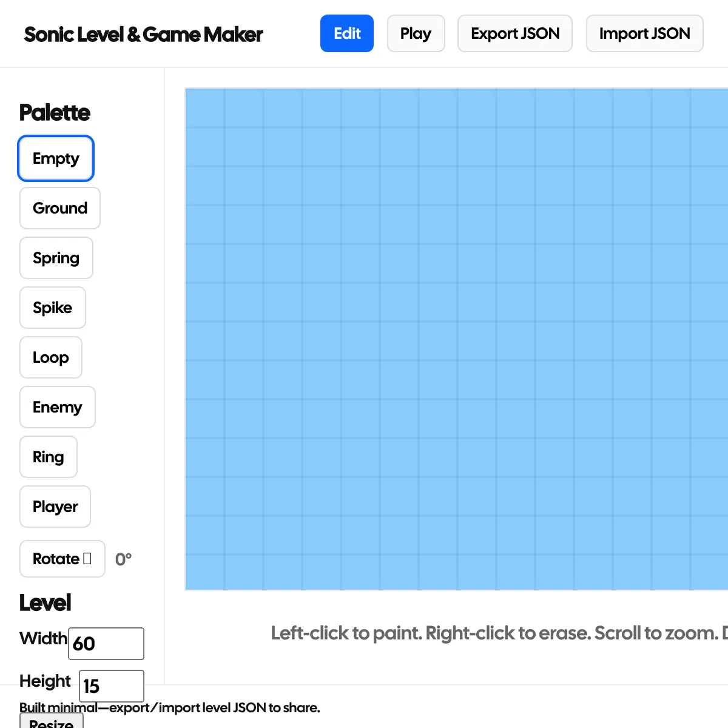Paint a cell on the blue grid canvas
The width and height of the screenshot is (728, 728).
tap(456, 339)
